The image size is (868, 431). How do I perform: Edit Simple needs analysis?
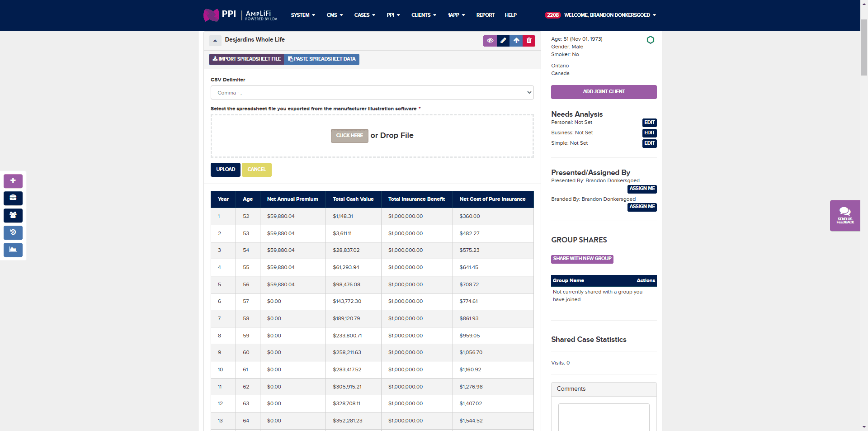point(649,143)
